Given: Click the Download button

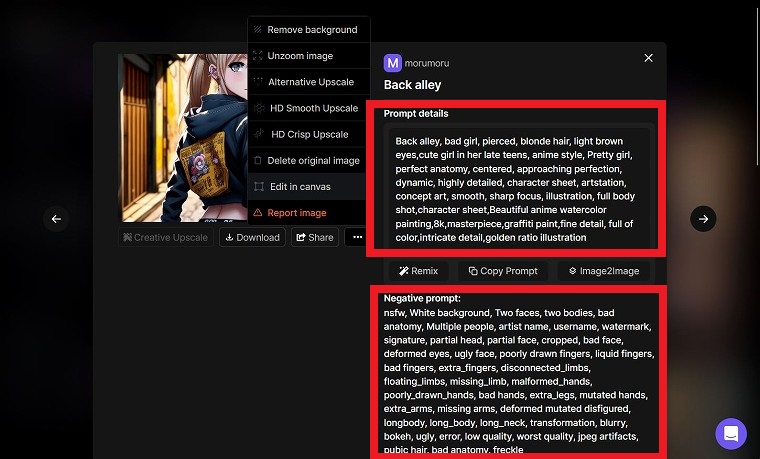Looking at the screenshot, I should click(253, 237).
